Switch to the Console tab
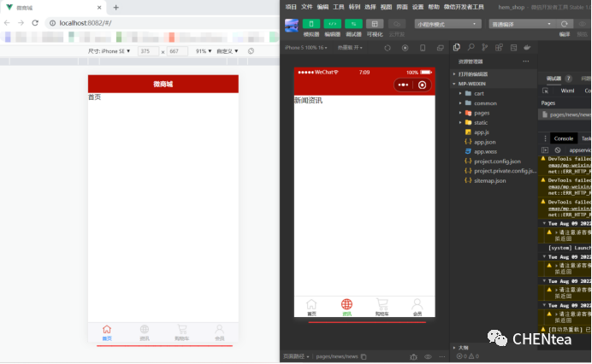The height and width of the screenshot is (364, 592). click(x=563, y=138)
